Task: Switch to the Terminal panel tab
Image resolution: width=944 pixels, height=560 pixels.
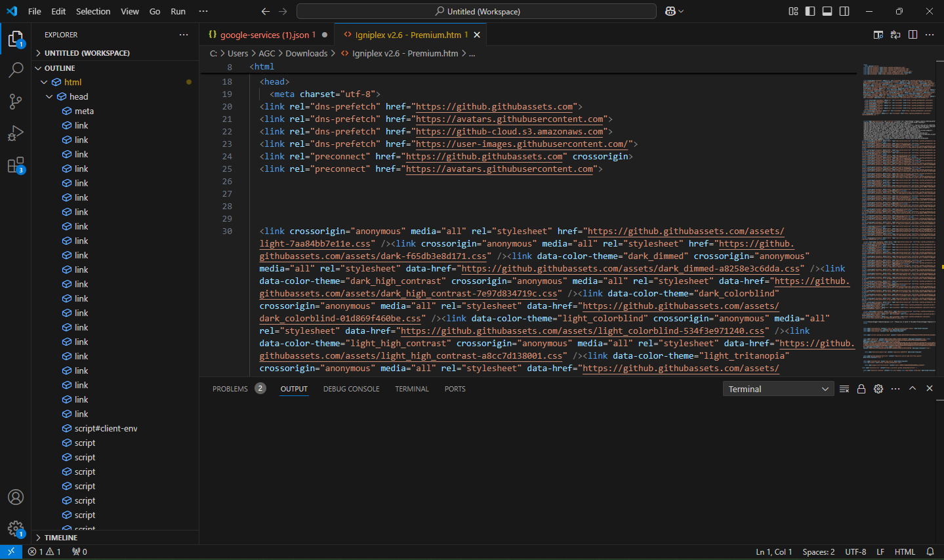Action: click(x=412, y=389)
